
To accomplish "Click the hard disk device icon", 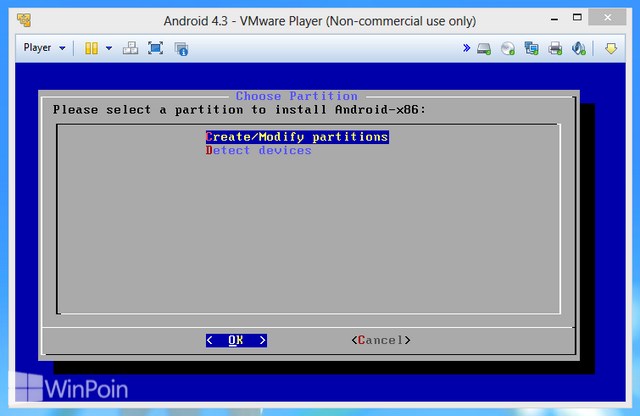I will tap(484, 49).
